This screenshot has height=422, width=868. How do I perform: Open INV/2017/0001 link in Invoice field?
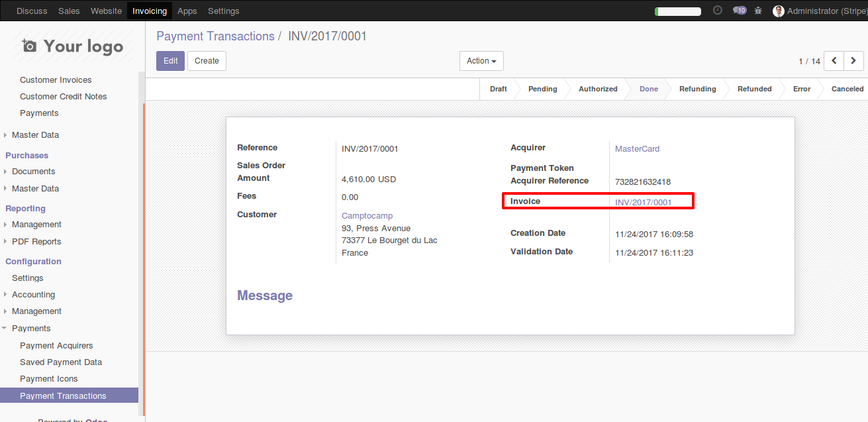(x=643, y=203)
